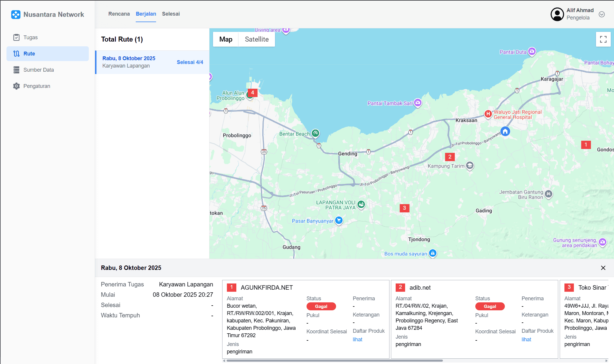Click the Gending label on the map
Viewport: 614px width, 364px height.
coord(348,154)
